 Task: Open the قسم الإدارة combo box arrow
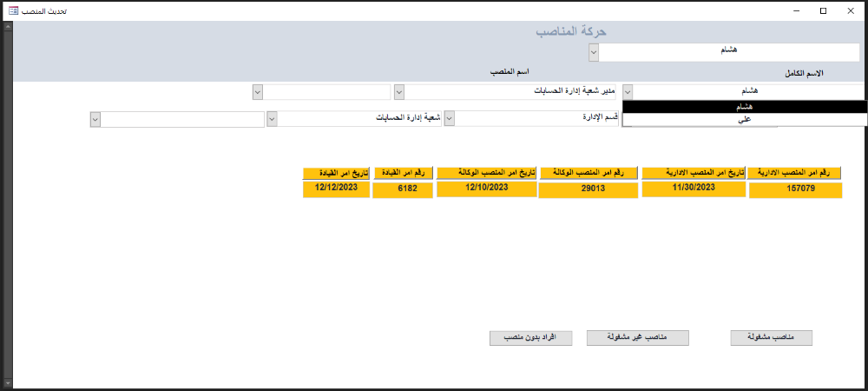(449, 118)
